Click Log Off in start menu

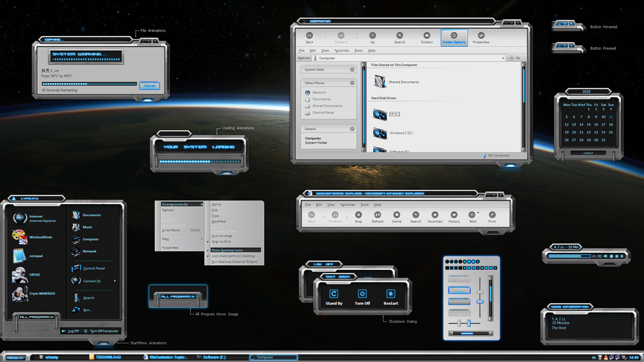(70, 331)
